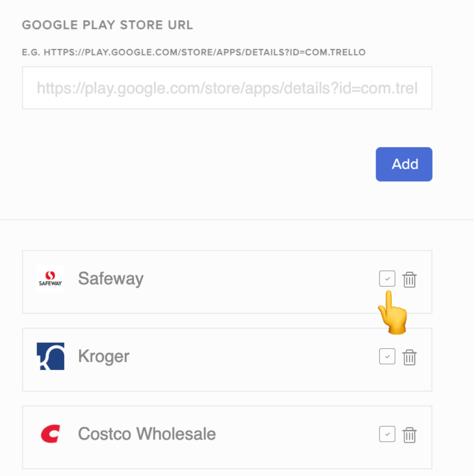
Task: Click the pointing hand emoji
Action: coord(392,313)
